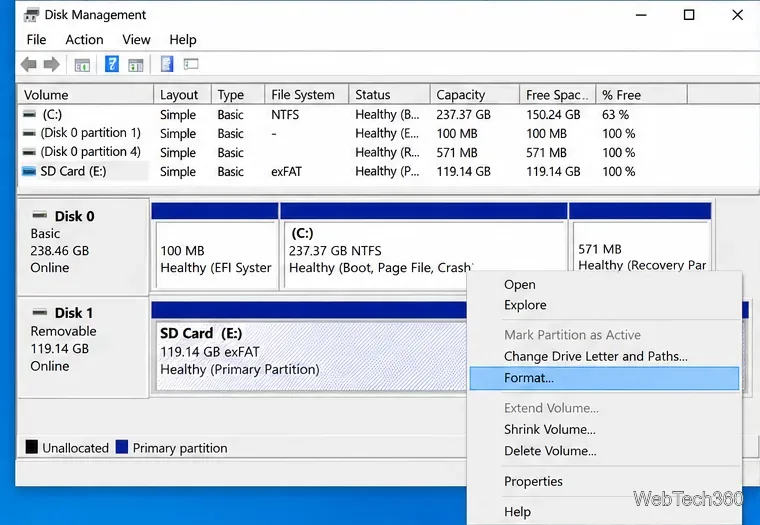Viewport: 760px width, 525px height.
Task: Click the Refresh toolbar icon
Action: point(167,64)
